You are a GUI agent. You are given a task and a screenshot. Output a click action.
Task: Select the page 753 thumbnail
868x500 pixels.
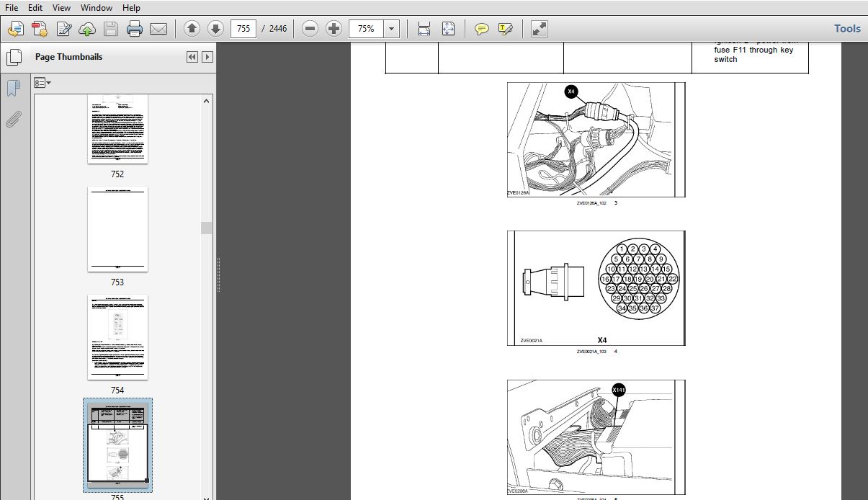117,229
